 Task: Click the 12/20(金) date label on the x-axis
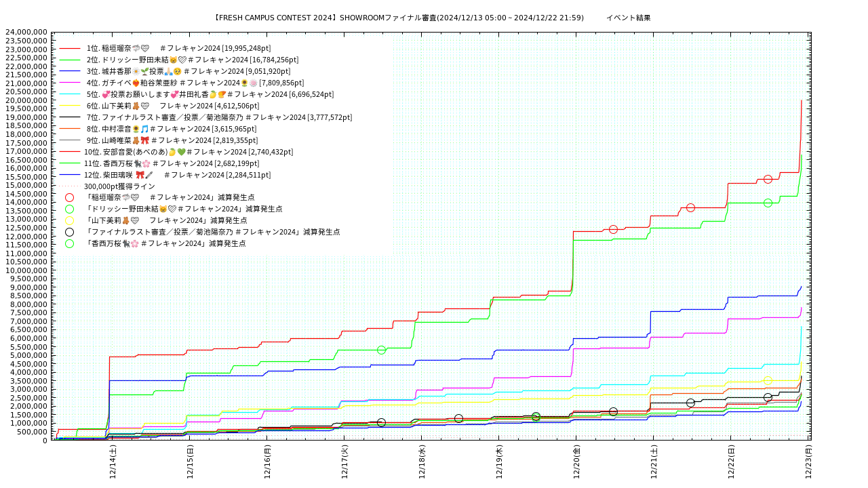[x=576, y=462]
